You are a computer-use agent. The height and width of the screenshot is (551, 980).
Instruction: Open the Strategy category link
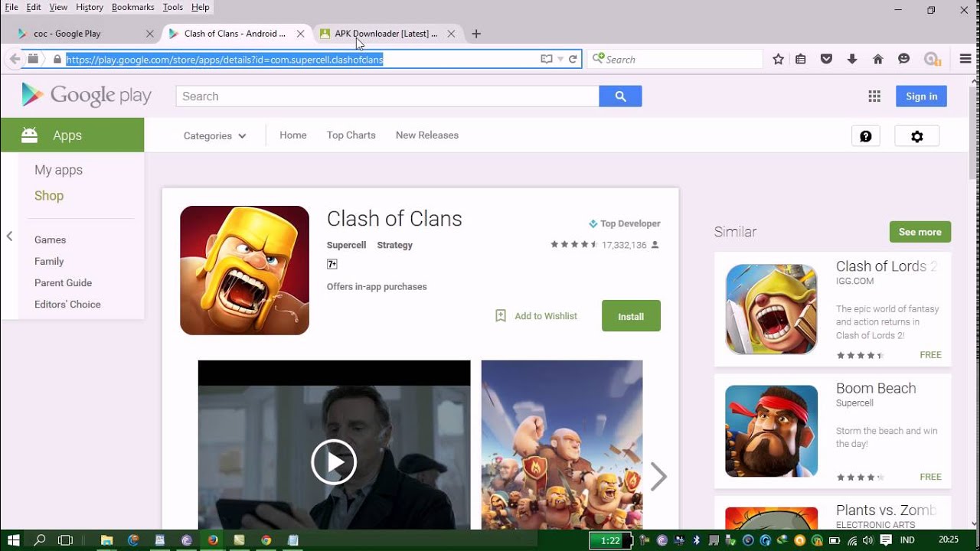pyautogui.click(x=395, y=245)
